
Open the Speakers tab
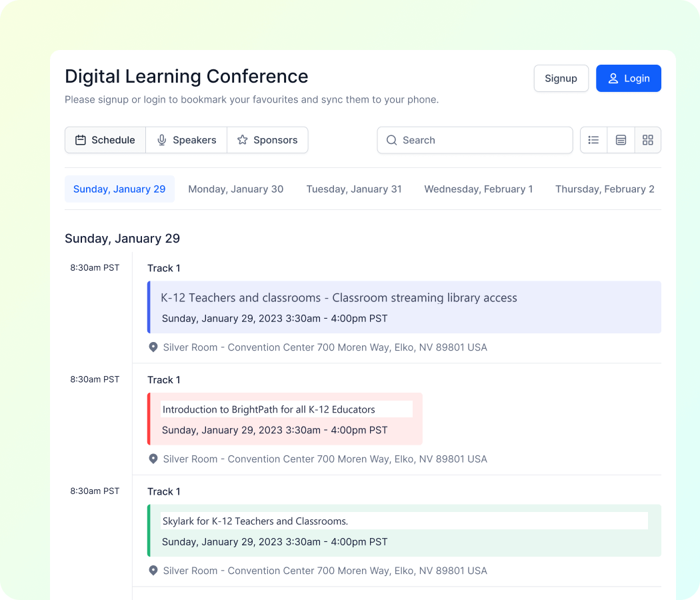click(187, 140)
